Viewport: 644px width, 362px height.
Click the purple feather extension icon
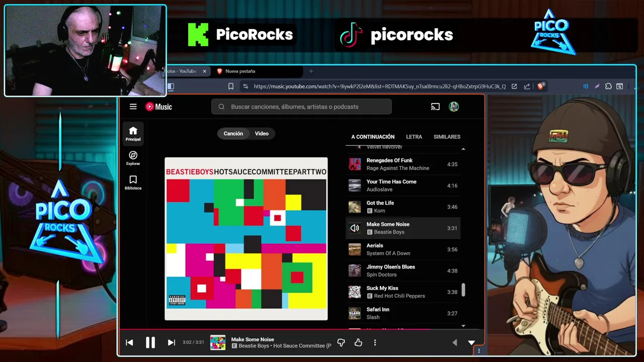point(597,86)
